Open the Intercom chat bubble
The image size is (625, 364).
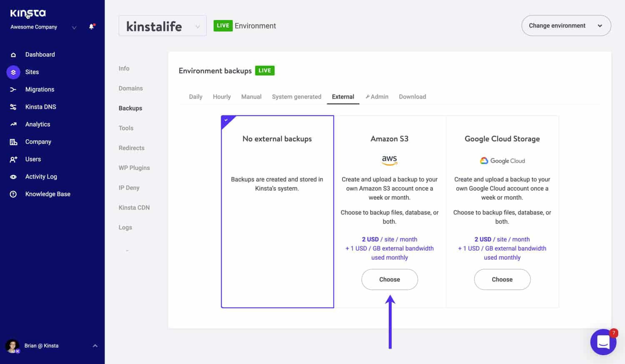[603, 342]
